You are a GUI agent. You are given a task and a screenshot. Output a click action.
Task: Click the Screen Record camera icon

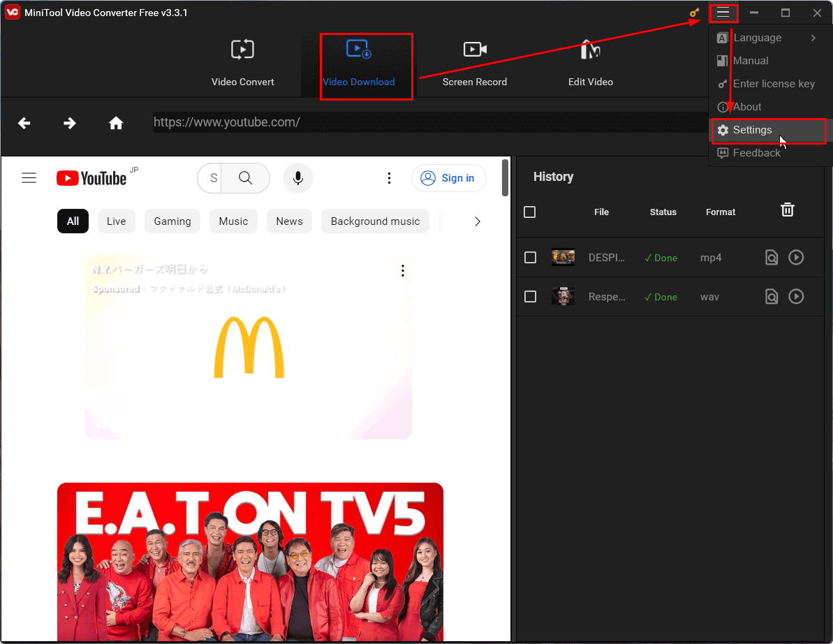tap(475, 50)
